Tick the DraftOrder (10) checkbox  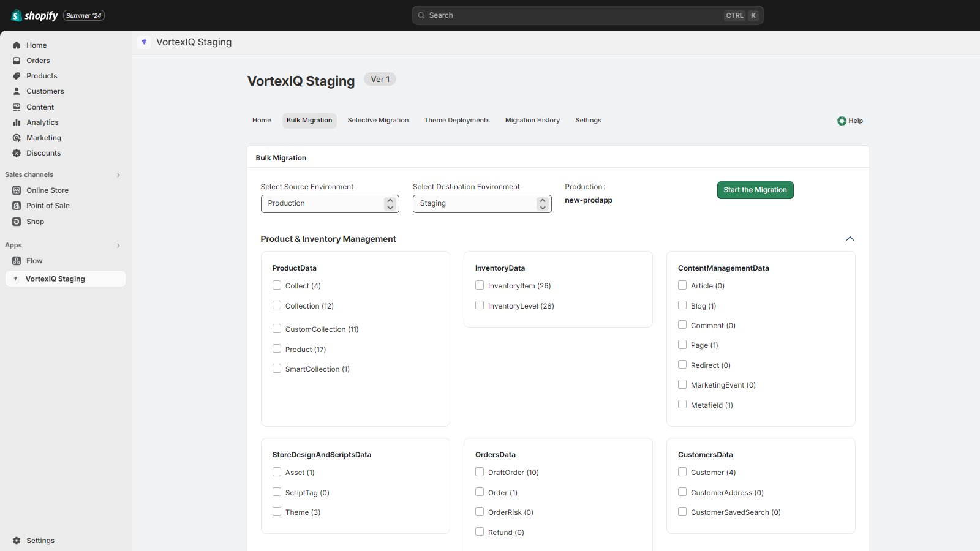tap(480, 472)
